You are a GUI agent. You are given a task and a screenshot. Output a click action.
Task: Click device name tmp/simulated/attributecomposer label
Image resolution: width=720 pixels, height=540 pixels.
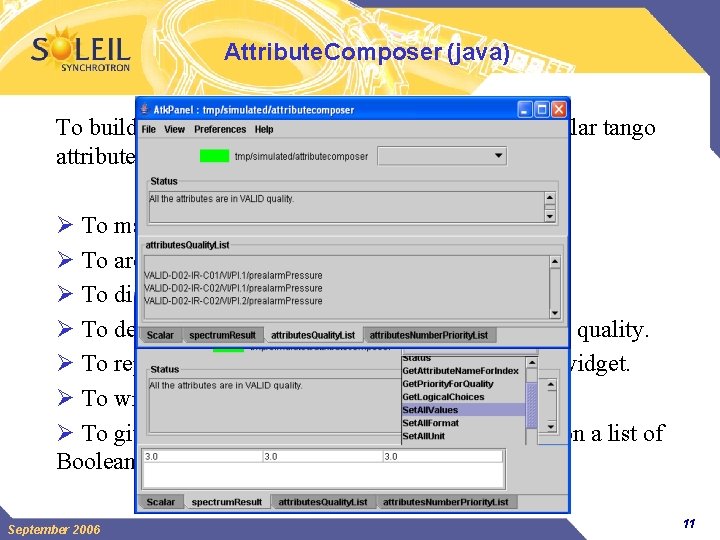(301, 157)
